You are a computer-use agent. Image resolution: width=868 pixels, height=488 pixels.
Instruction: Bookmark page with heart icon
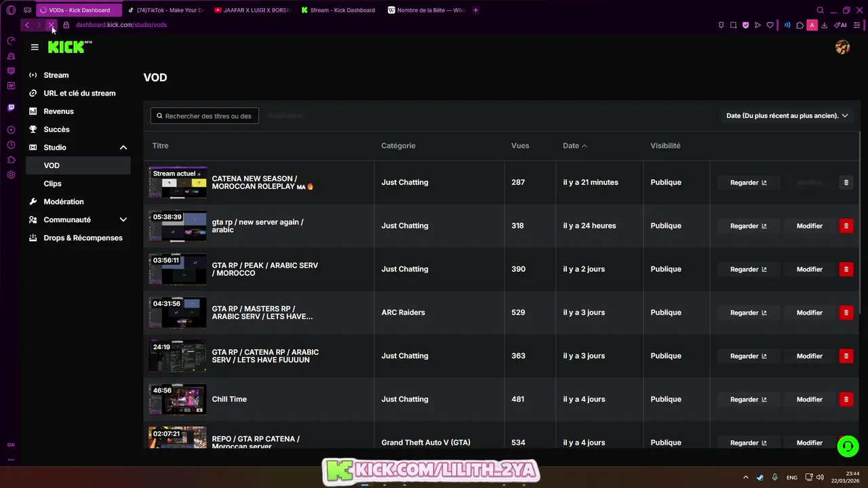pos(770,25)
